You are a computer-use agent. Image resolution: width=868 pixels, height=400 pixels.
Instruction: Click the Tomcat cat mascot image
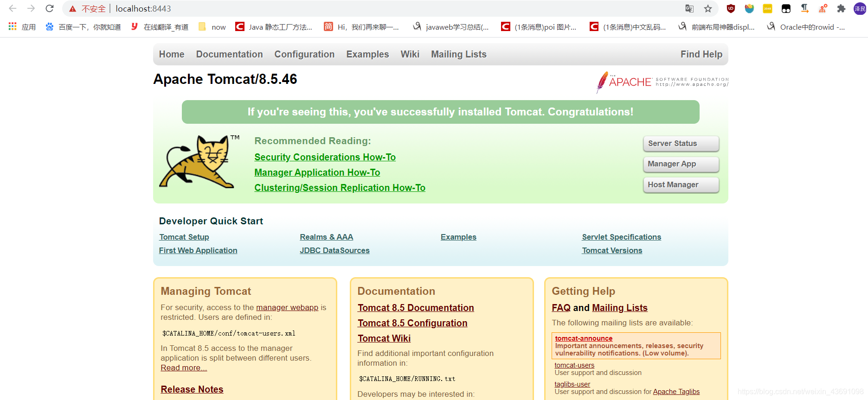coord(199,162)
